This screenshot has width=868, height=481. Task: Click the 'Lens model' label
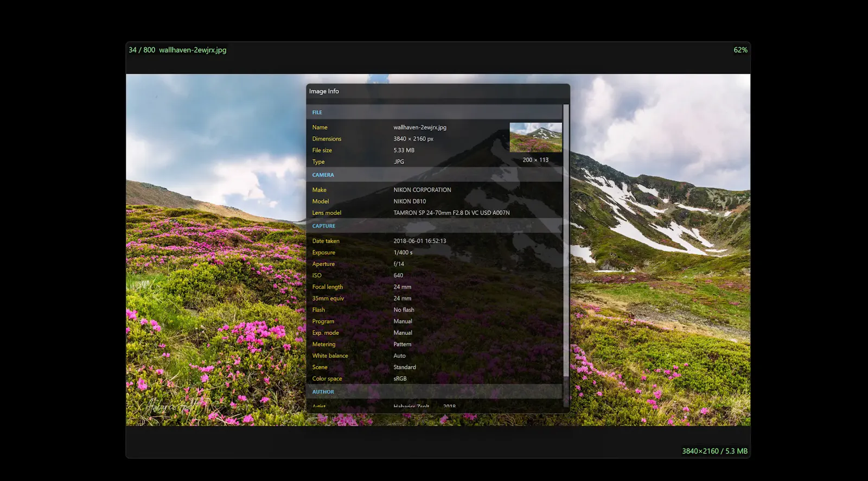point(327,213)
